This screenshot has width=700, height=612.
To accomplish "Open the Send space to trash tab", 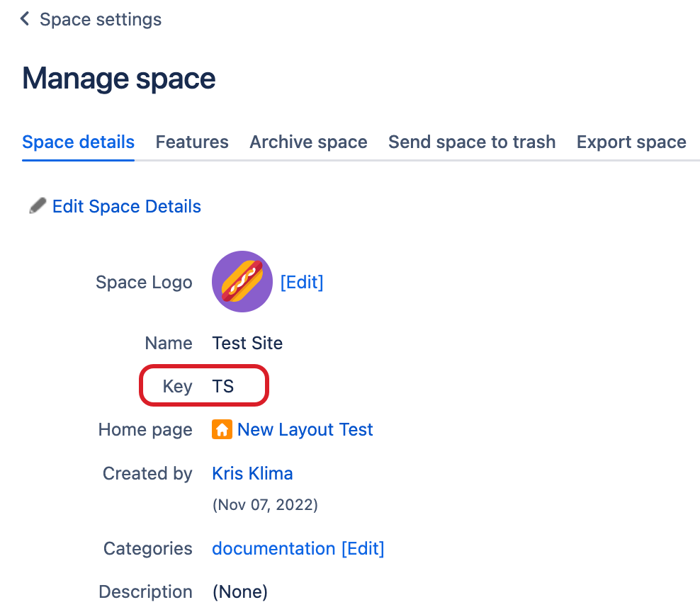I will (x=472, y=142).
